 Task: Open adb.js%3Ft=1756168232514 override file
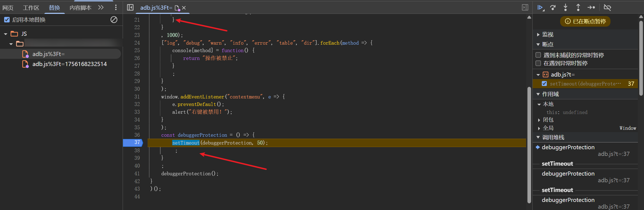pos(69,64)
